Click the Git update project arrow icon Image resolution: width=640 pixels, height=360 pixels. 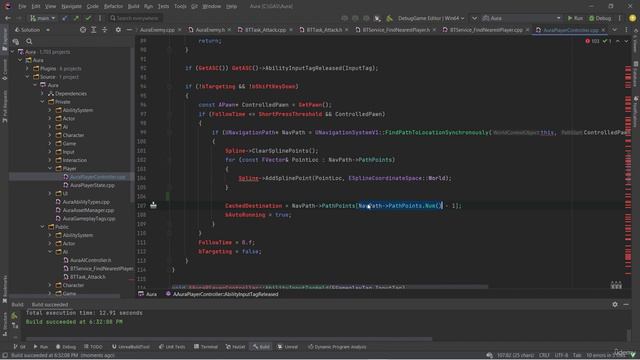pos(64,18)
